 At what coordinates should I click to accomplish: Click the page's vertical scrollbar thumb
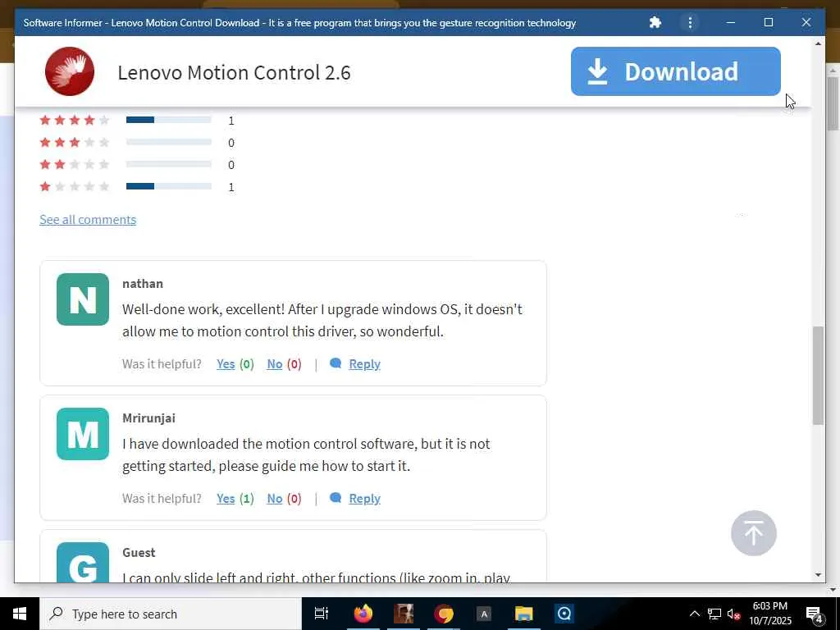pos(818,375)
